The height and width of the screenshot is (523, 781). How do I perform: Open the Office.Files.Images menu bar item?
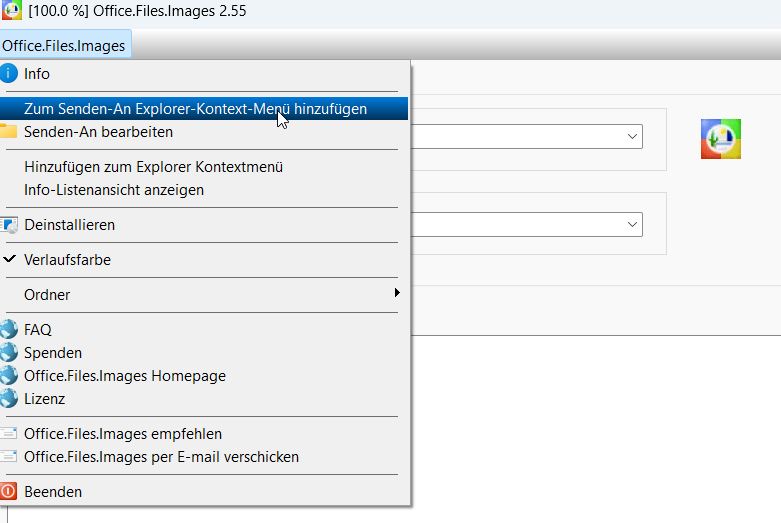[x=64, y=46]
